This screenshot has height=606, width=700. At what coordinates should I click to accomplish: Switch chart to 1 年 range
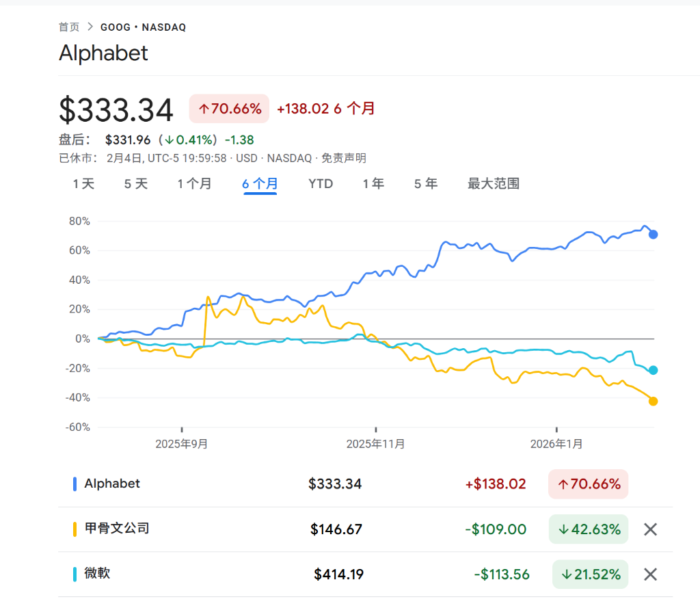(x=373, y=183)
